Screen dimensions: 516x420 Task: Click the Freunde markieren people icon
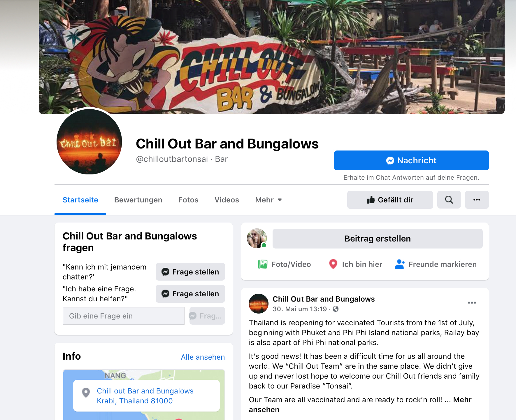pos(399,264)
